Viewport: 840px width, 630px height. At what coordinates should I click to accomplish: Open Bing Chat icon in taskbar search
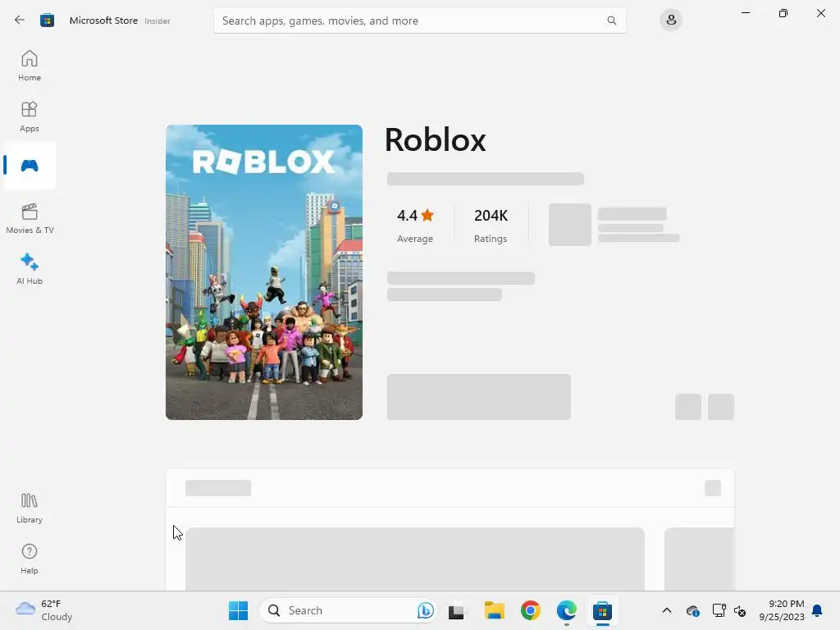click(x=426, y=610)
